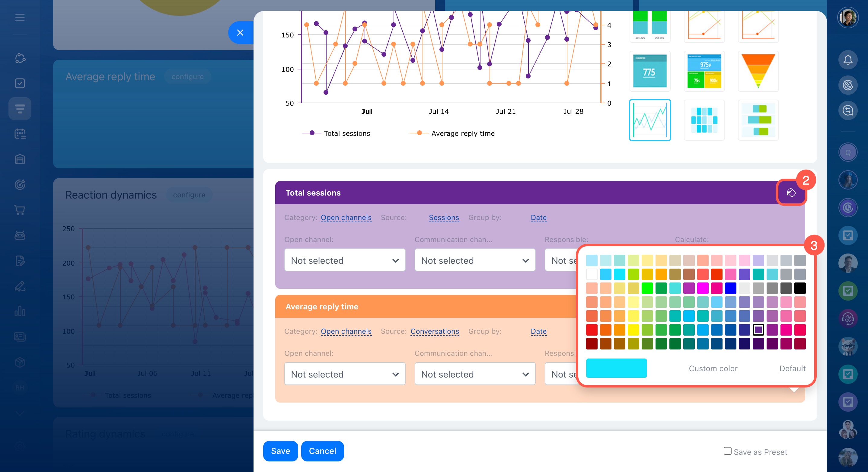Image resolution: width=868 pixels, height=472 pixels.
Task: Open the notifications bell icon
Action: tap(848, 60)
